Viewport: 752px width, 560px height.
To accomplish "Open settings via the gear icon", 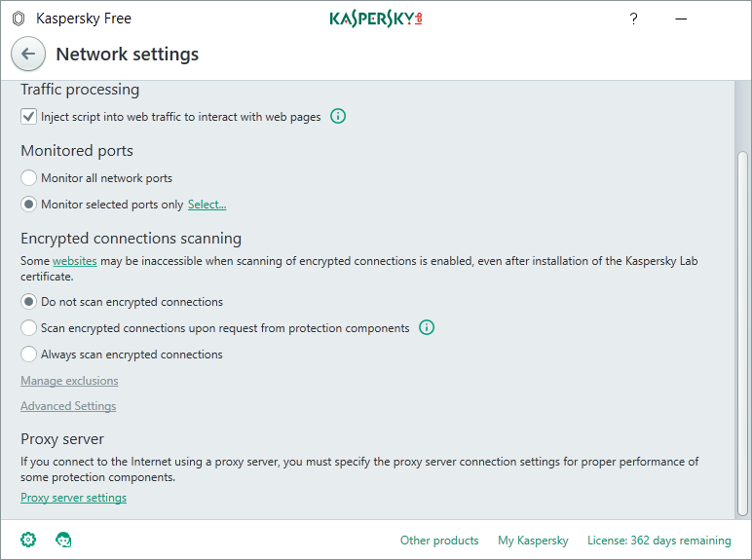I will coord(28,540).
